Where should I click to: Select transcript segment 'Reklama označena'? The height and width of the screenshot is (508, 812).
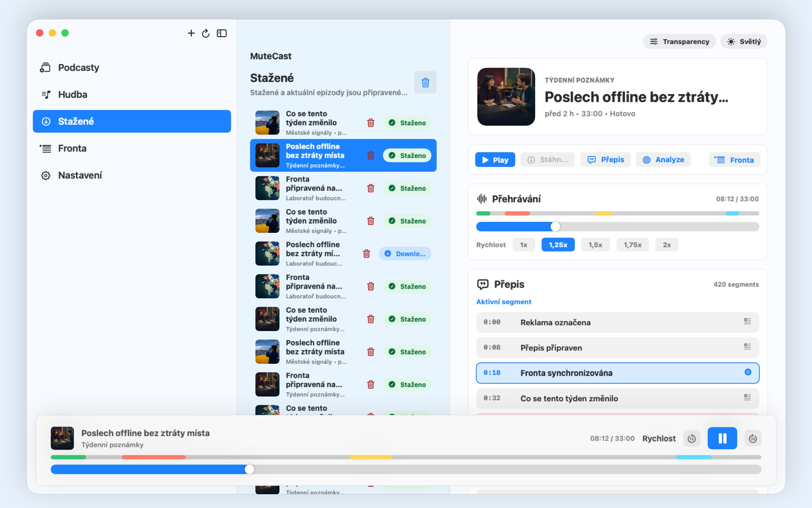point(617,322)
